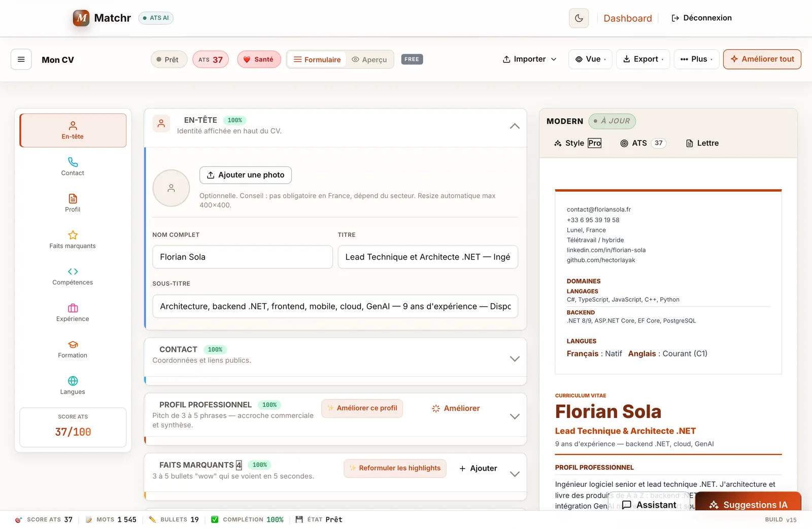Viewport: 812px width, 529px height.
Task: Click Déconnexion to log out
Action: 701,18
